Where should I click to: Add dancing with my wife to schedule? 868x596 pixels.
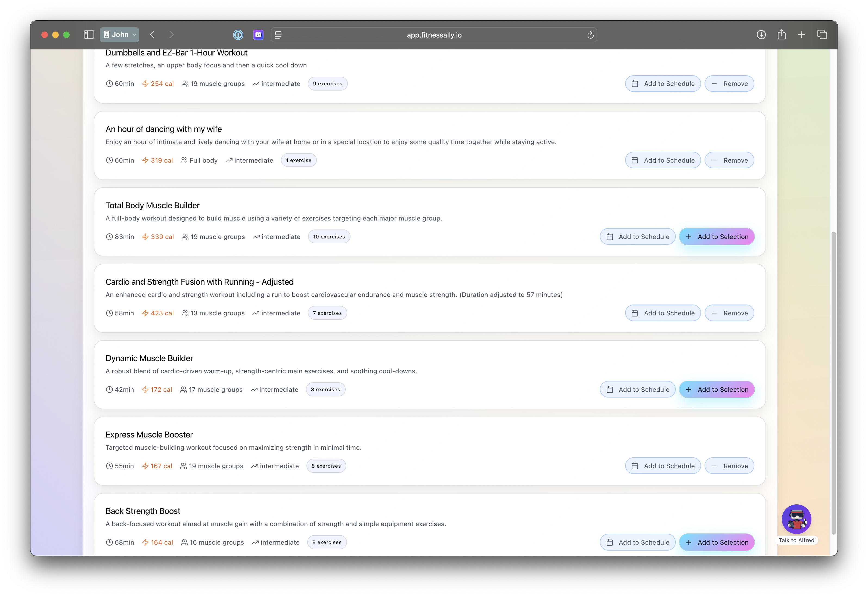(x=663, y=160)
